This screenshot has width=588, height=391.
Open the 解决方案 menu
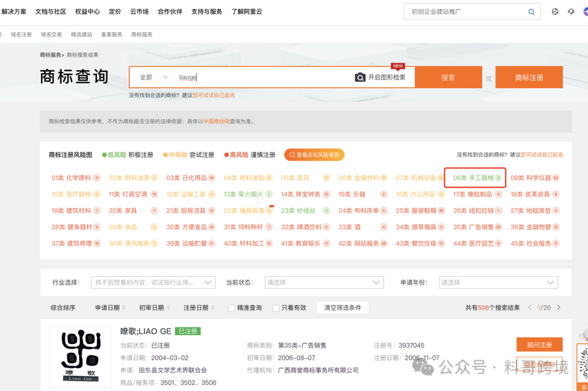[14, 11]
